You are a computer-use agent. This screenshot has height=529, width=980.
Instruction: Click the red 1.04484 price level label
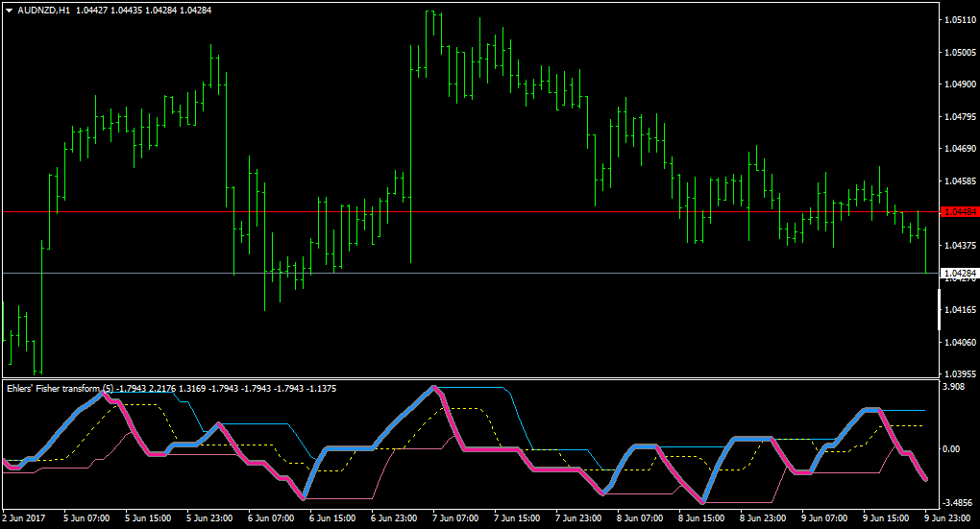[x=959, y=212]
